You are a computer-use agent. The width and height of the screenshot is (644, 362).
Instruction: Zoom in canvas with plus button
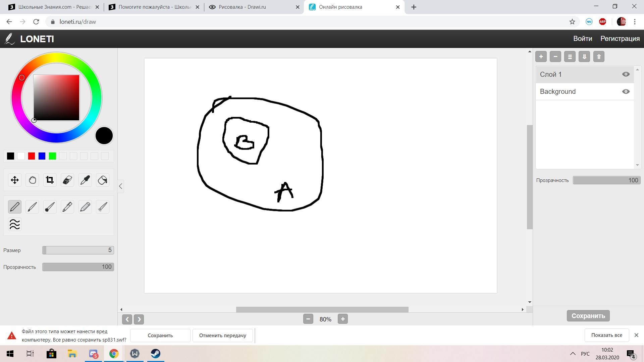click(x=342, y=319)
